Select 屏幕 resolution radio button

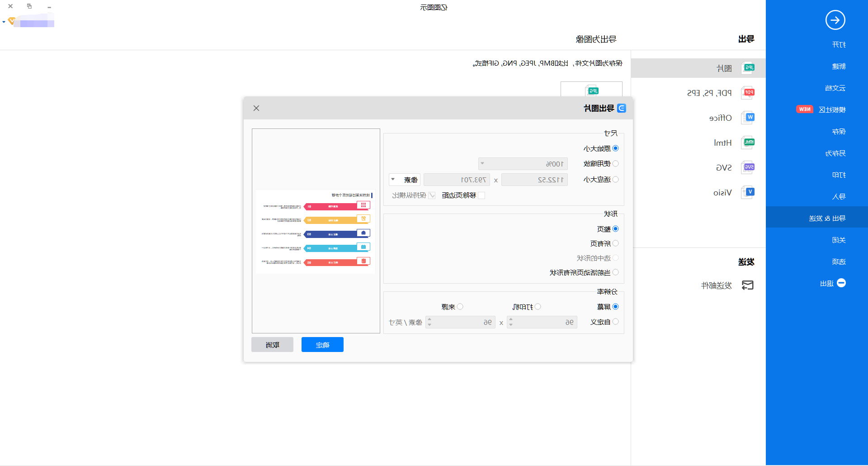[x=615, y=307]
